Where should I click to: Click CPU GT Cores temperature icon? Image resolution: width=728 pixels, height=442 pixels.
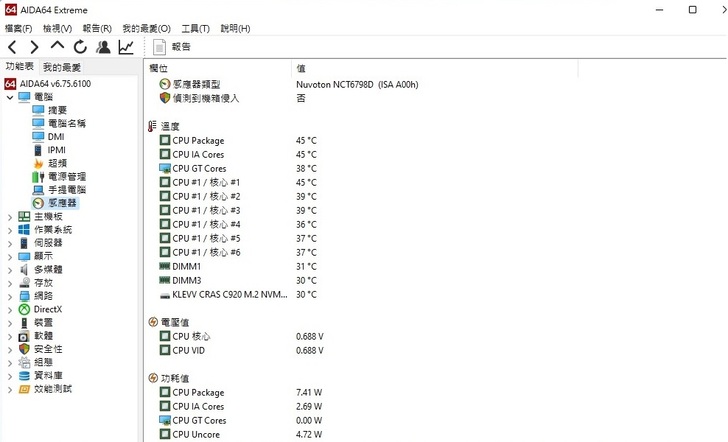[x=165, y=168]
